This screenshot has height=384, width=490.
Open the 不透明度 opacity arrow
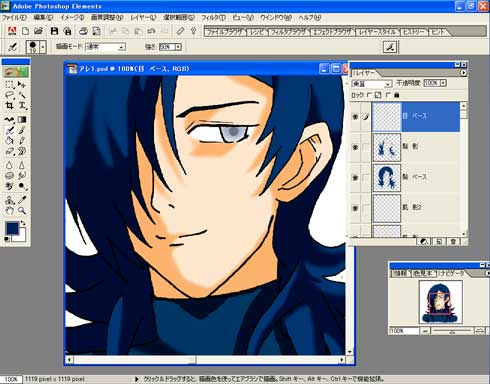(443, 83)
